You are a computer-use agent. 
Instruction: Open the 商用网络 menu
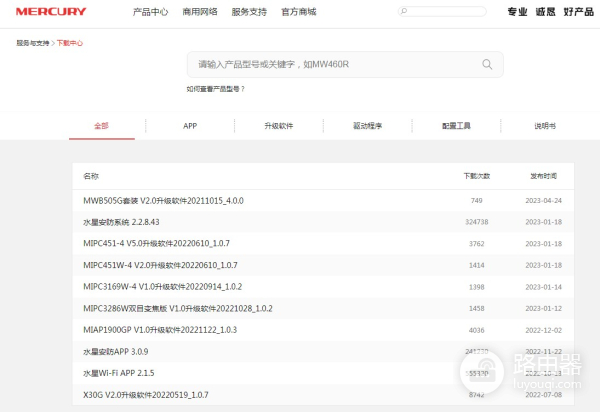(200, 12)
